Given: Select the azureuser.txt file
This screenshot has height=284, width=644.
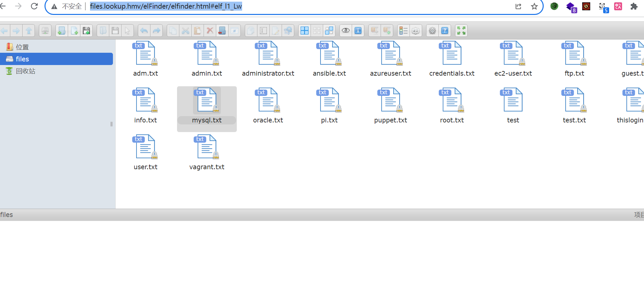Looking at the screenshot, I should (x=391, y=59).
